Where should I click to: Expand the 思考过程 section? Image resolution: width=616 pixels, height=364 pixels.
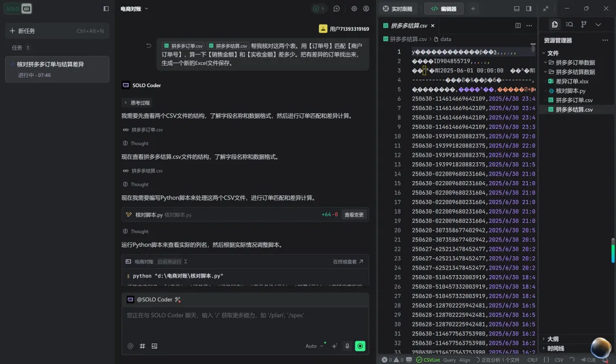137,103
